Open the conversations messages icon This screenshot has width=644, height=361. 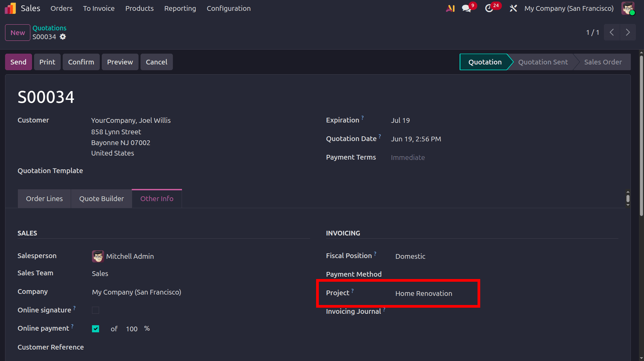467,8
